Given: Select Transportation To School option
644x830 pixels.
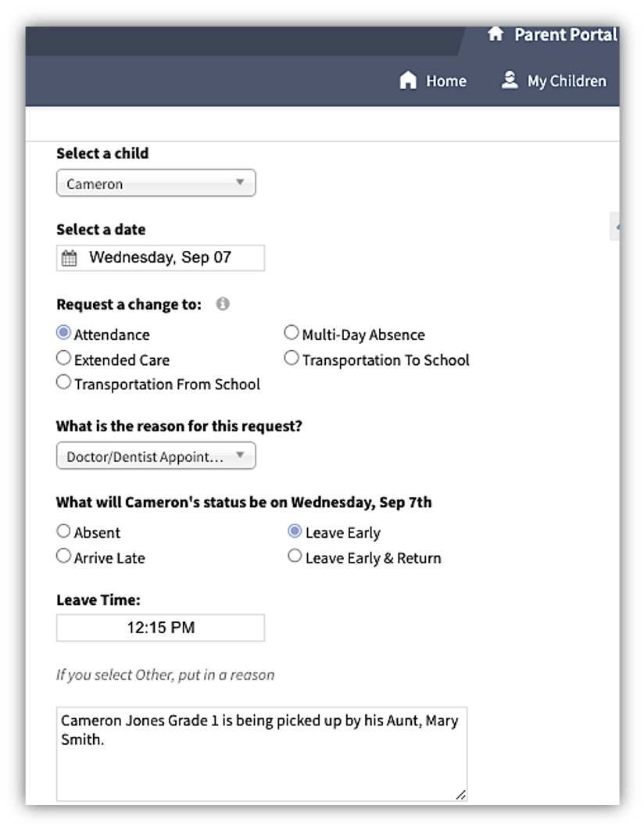Looking at the screenshot, I should [292, 359].
